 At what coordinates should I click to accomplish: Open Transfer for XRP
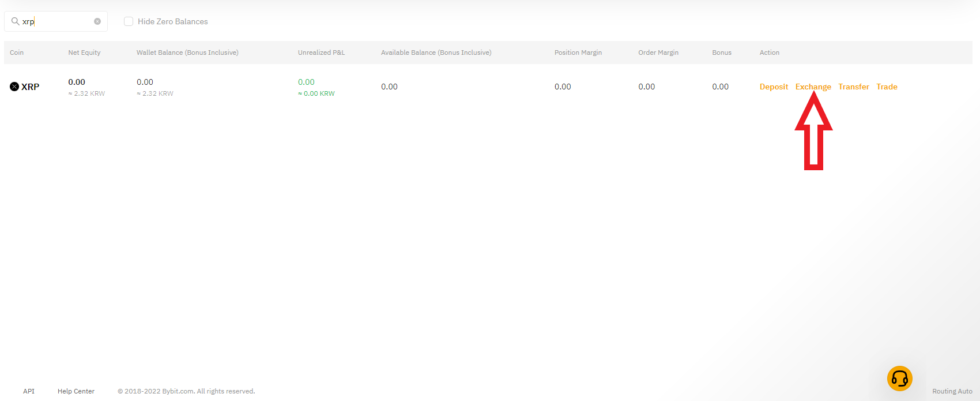pos(854,87)
